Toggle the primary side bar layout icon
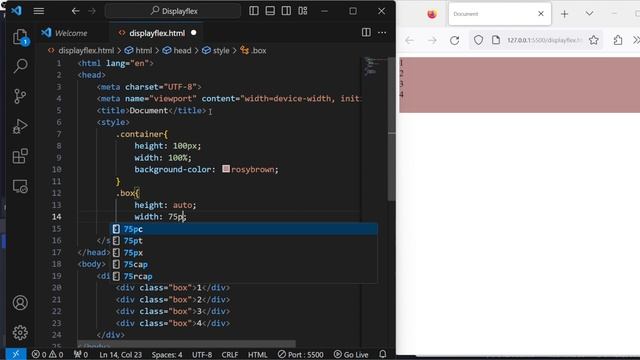Viewport: 640px width, 360px height. point(254,11)
